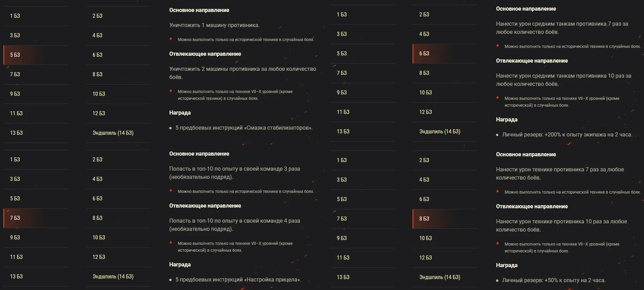The image size is (644, 290).
Task: Open 2 БЗ in bottom-left mission list
Action: tap(98, 160)
